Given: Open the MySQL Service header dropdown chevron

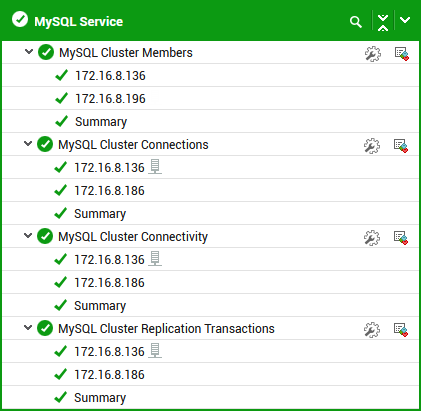Looking at the screenshot, I should click(x=405, y=20).
